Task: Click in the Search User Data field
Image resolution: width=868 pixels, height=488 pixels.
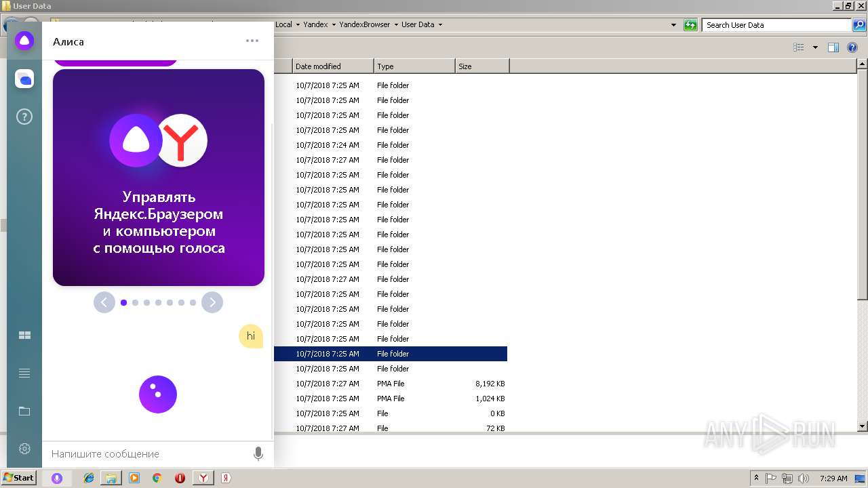Action: pyautogui.click(x=776, y=25)
